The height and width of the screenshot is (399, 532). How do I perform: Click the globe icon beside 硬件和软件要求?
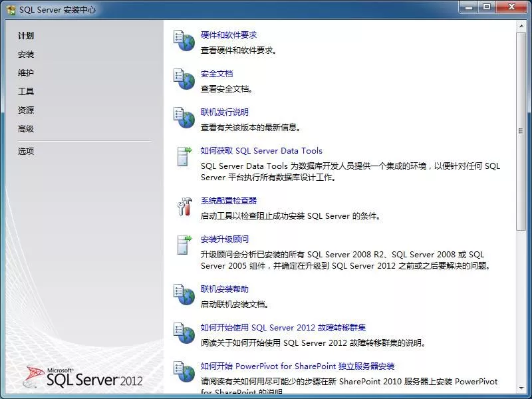184,41
